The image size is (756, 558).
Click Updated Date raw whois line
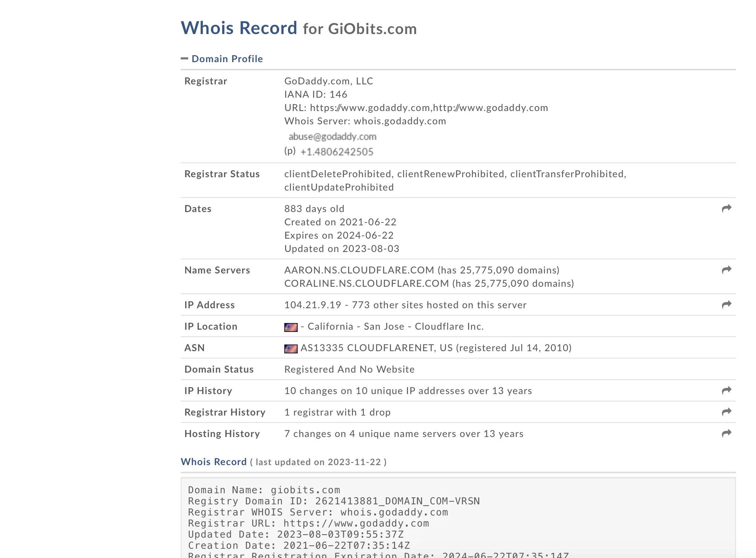pyautogui.click(x=296, y=534)
